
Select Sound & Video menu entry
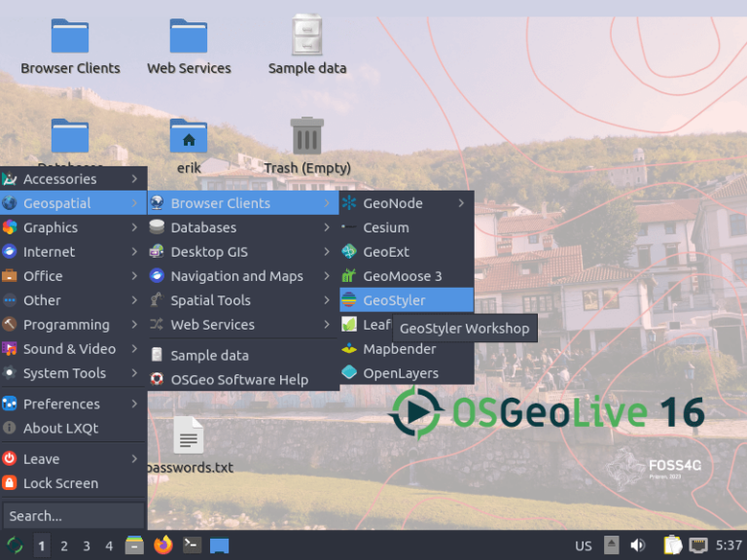coord(73,349)
